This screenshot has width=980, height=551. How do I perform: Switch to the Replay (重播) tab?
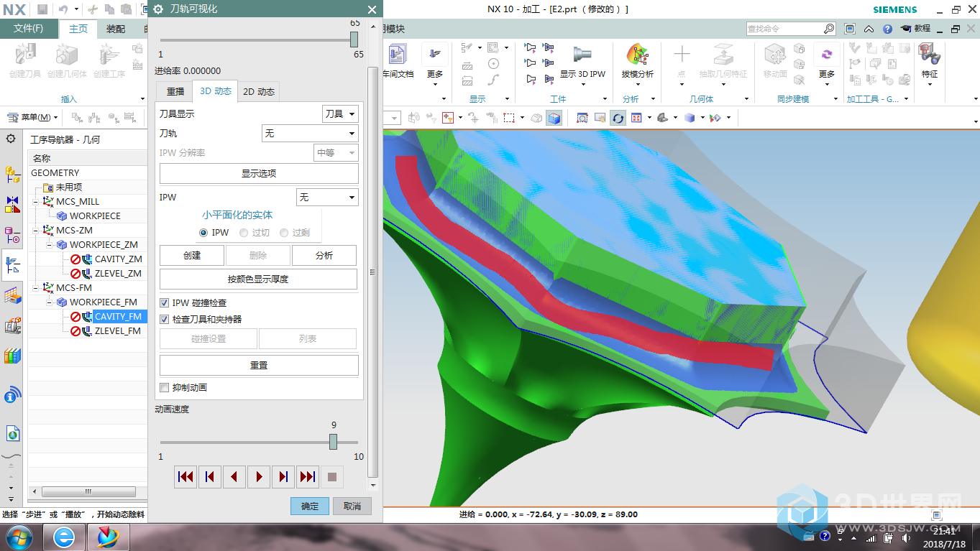175,92
